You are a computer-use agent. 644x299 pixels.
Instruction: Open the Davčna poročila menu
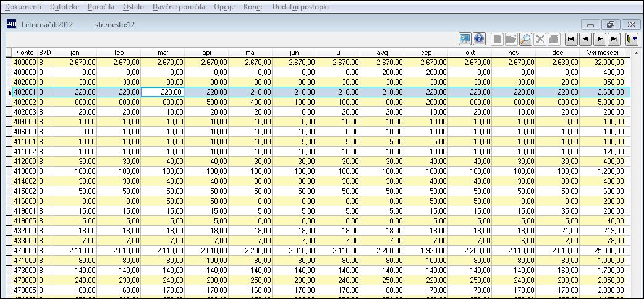(179, 7)
